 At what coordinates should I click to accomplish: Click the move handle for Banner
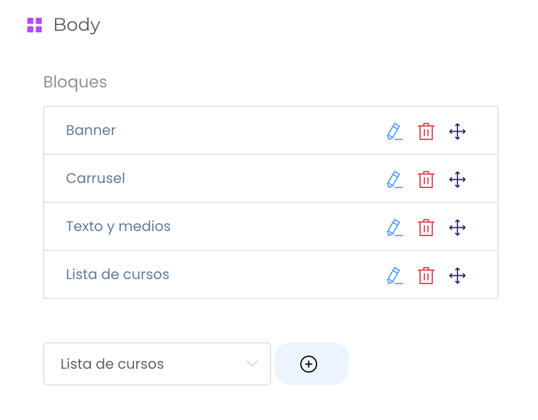point(457,131)
